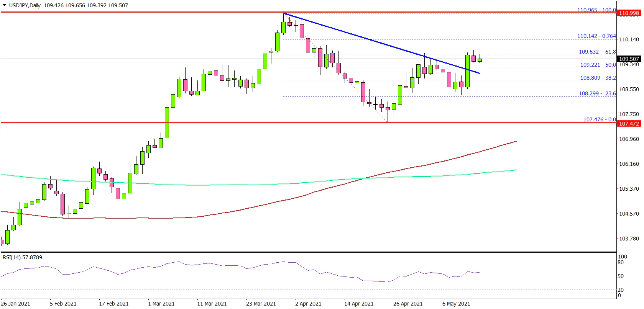The width and height of the screenshot is (644, 309).
Task: Click the lower red horizontal support line
Action: [153, 123]
